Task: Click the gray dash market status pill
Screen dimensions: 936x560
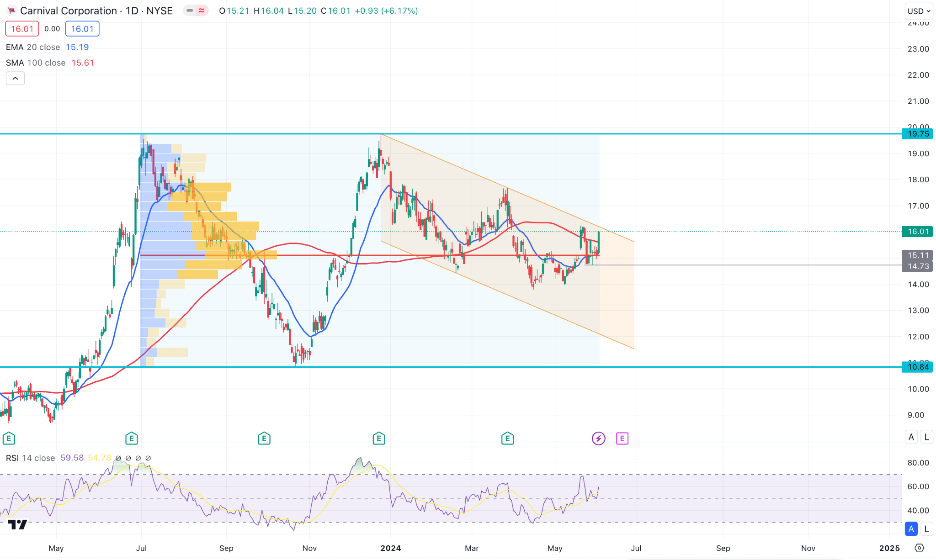Action: pos(189,11)
